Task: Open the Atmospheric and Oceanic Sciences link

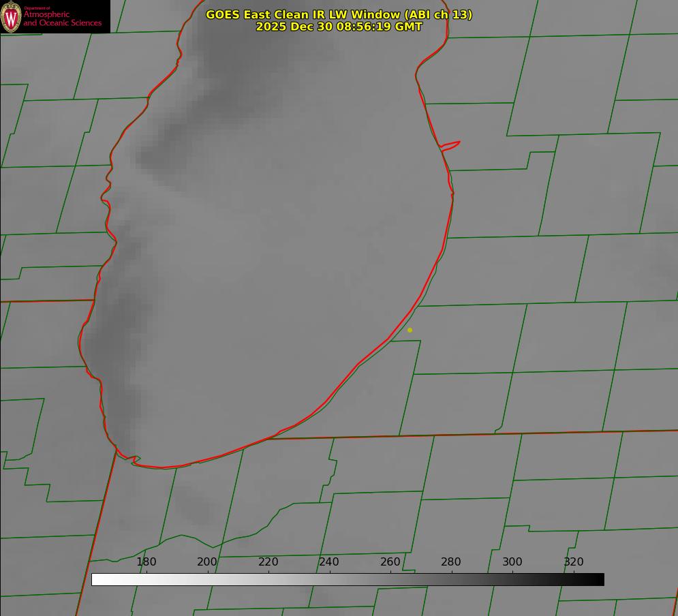Action: coord(62,18)
